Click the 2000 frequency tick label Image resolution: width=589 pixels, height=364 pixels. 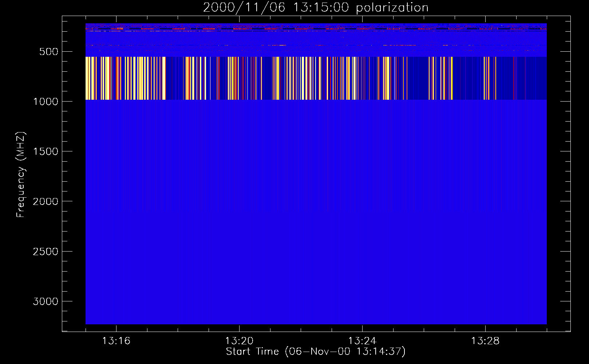46,201
